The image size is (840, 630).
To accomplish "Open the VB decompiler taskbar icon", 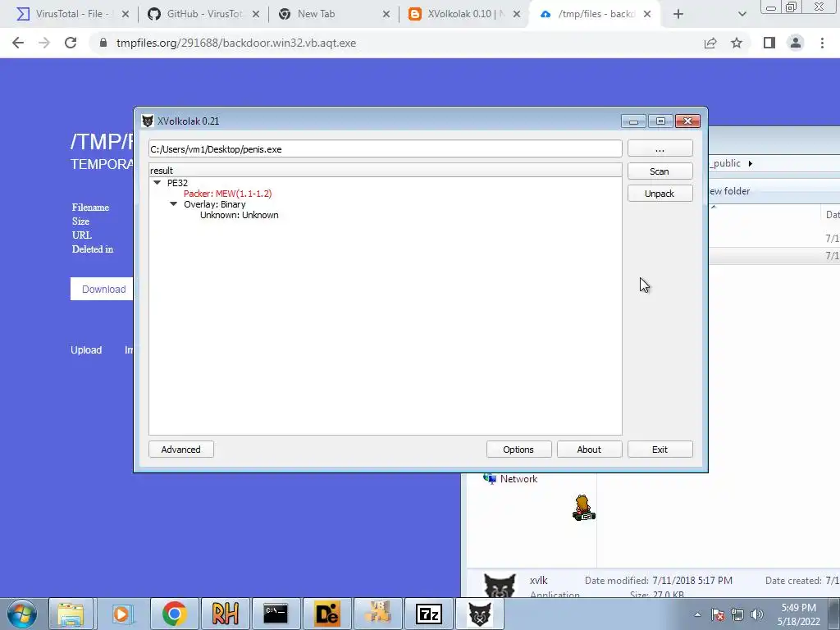I will pos(378,614).
